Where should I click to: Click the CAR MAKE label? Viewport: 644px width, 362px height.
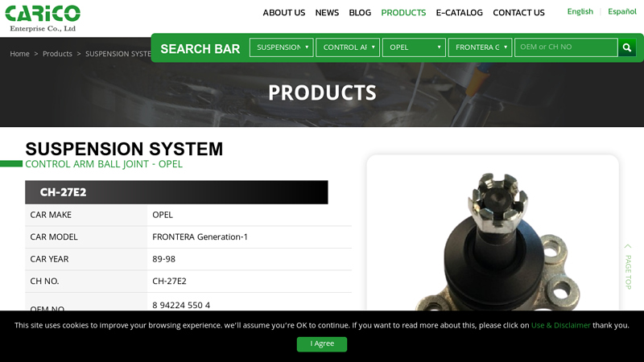click(51, 215)
